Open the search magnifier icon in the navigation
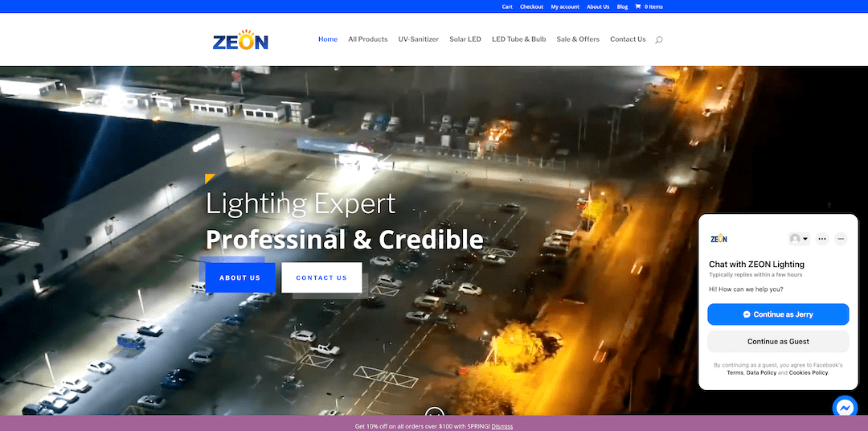868x431 pixels. pos(659,39)
